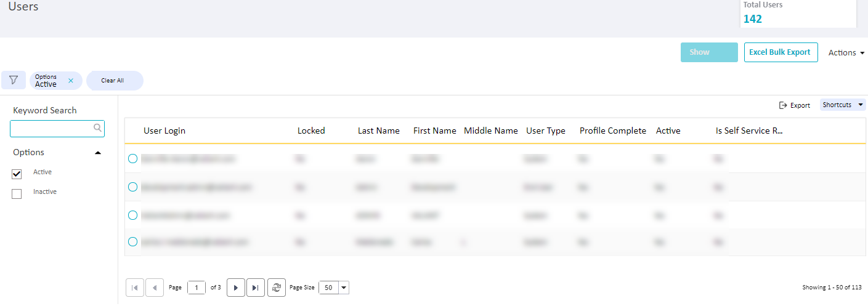Select the first user row radio button
The height and width of the screenshot is (306, 868).
[132, 159]
